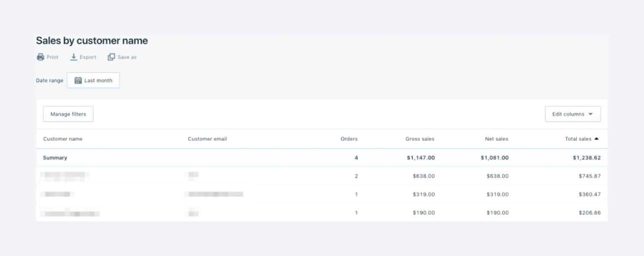This screenshot has height=256, width=644.
Task: Click the calendar icon on the date range button
Action: click(x=78, y=80)
